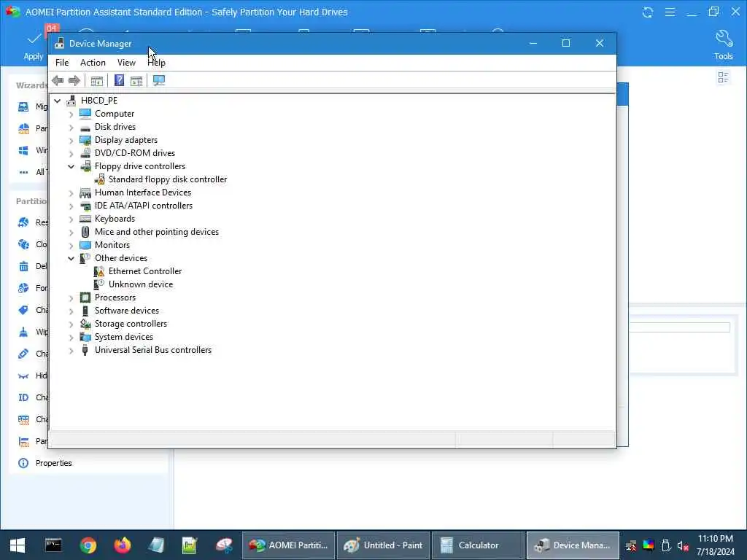Select the Unknown device entry

click(x=141, y=284)
